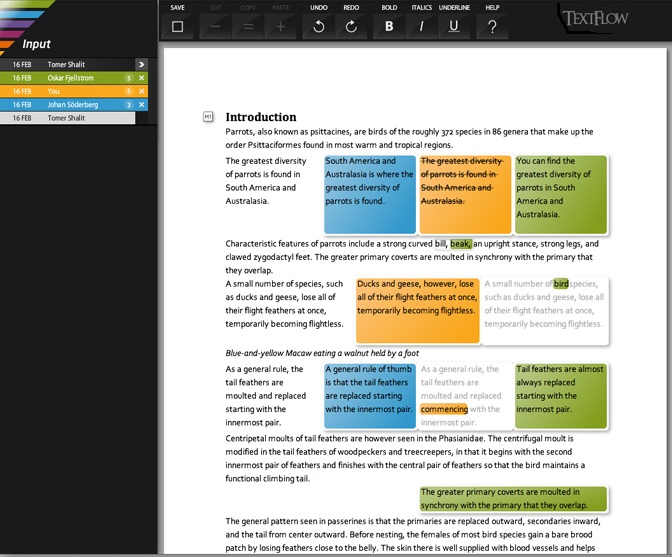
Task: Click paragraph starting 'The general pattern seen in'
Action: pyautogui.click(x=413, y=534)
